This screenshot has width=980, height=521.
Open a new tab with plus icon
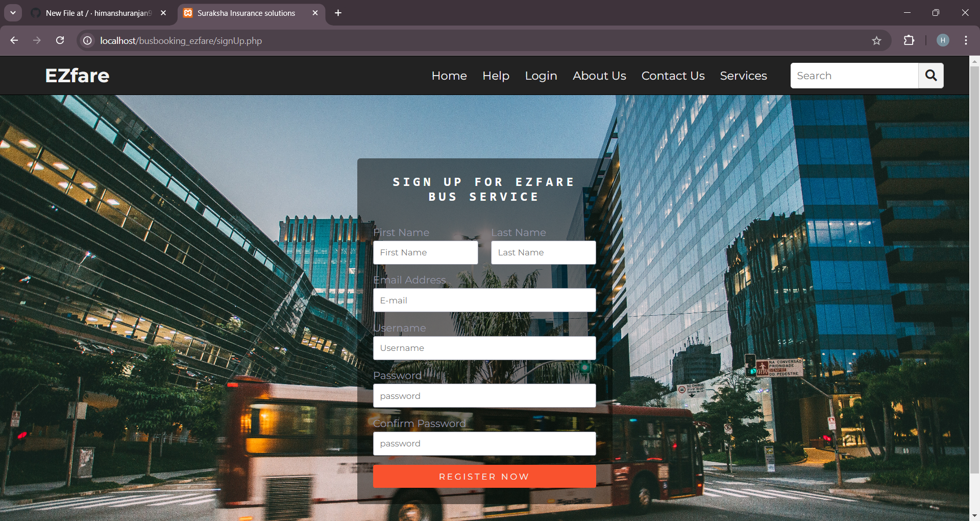click(x=338, y=13)
